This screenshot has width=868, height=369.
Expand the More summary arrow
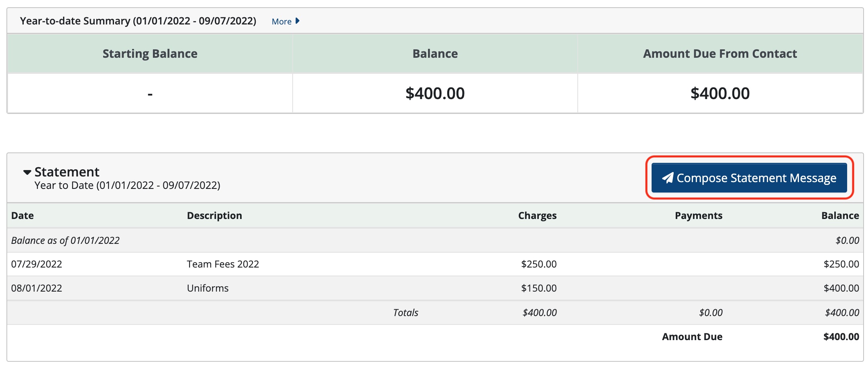click(x=297, y=21)
